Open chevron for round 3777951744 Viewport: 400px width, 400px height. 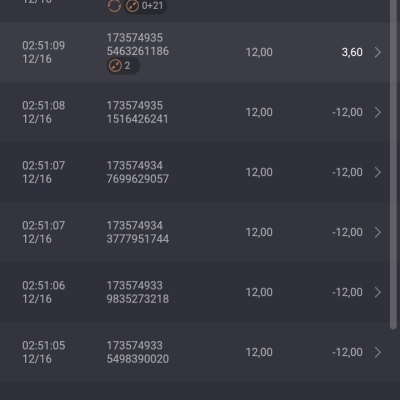tap(377, 232)
